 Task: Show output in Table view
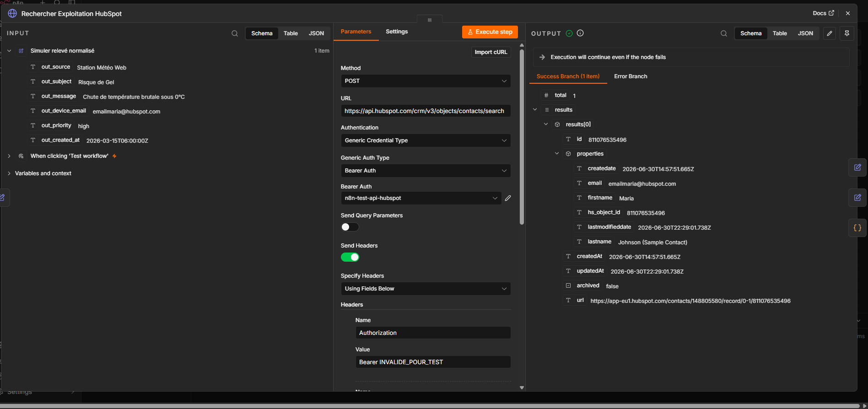[780, 33]
